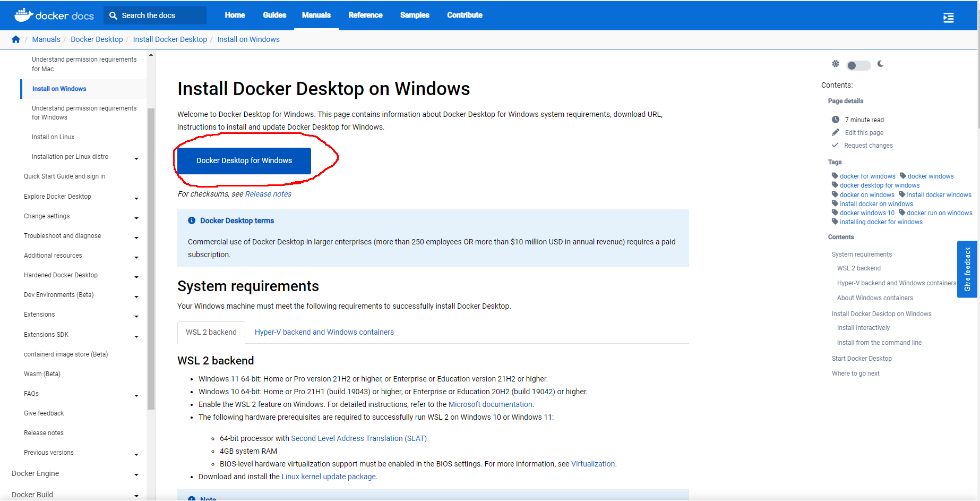
Task: Open the Reference nav item
Action: [x=365, y=15]
